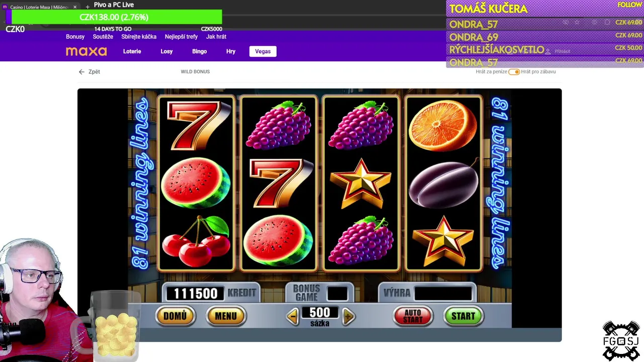Image resolution: width=644 pixels, height=362 pixels.
Task: Go back using the Zpět arrow
Action: point(90,72)
